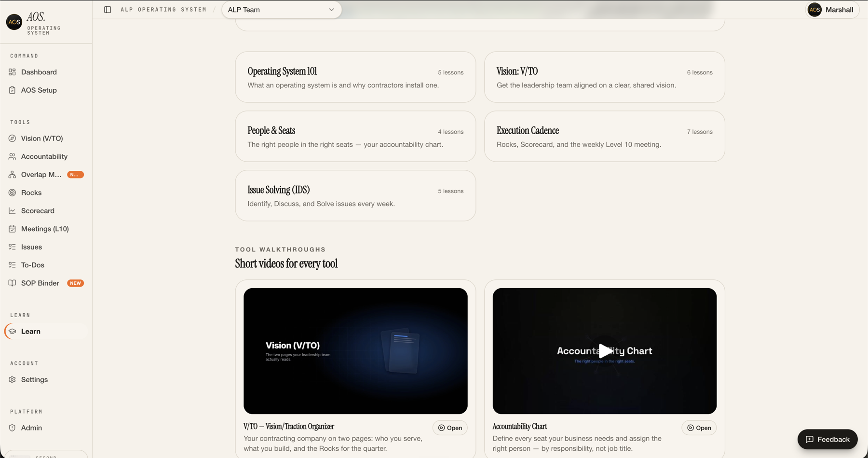This screenshot has height=458, width=868.
Task: Click the AOS logo in sidebar
Action: click(14, 22)
